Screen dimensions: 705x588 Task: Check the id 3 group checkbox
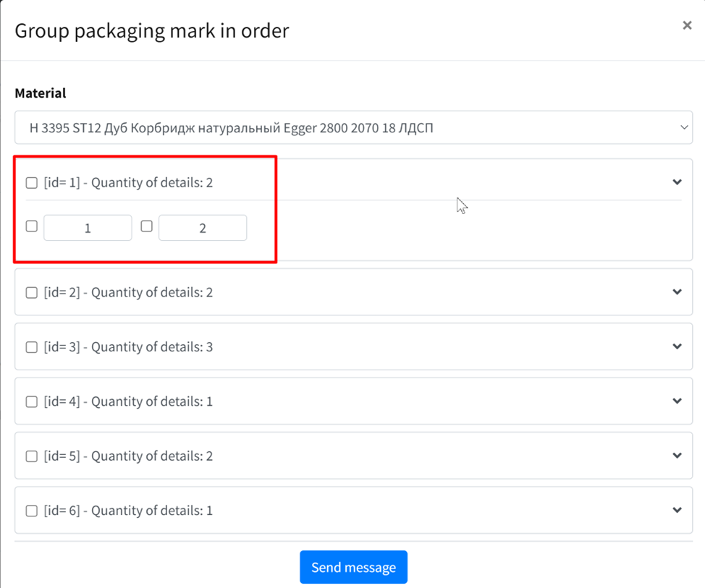pos(32,347)
